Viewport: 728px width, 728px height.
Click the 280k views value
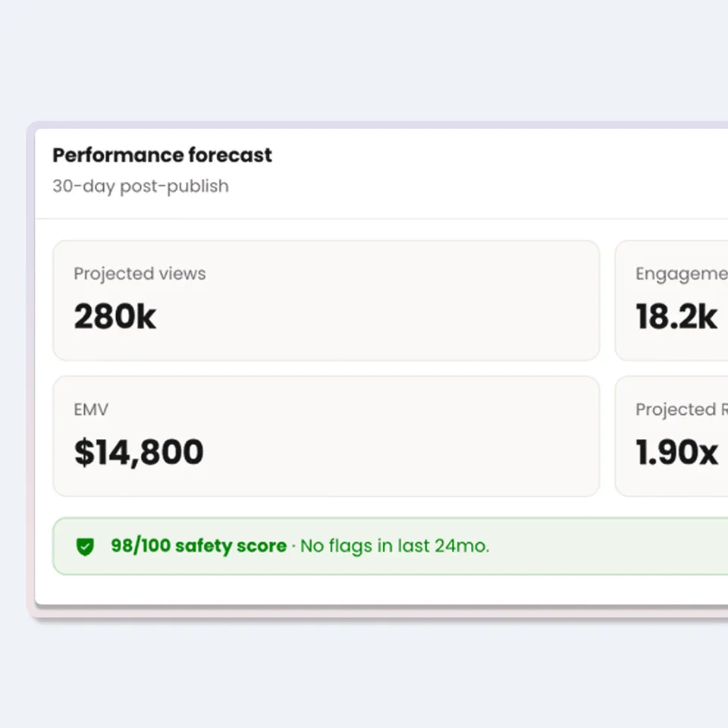115,317
